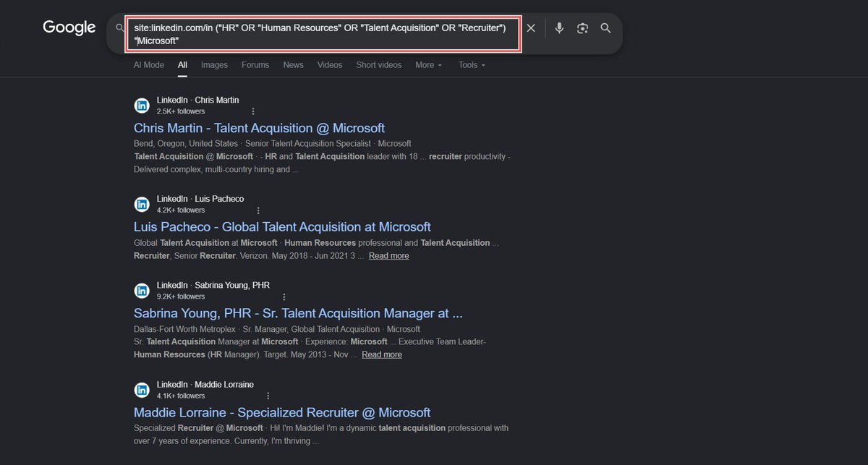The image size is (868, 465).
Task: Clear the search query with the X icon
Action: pyautogui.click(x=531, y=28)
